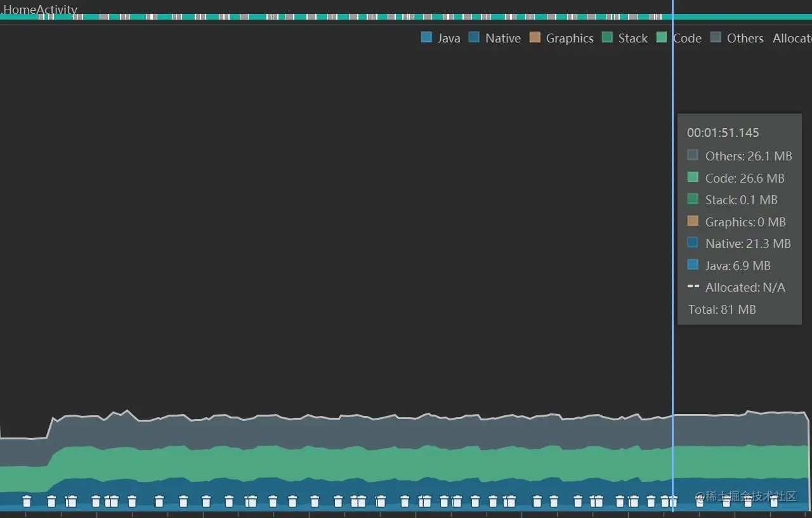Click the Java blue swatch inside tooltip
The image size is (812, 518).
(693, 264)
